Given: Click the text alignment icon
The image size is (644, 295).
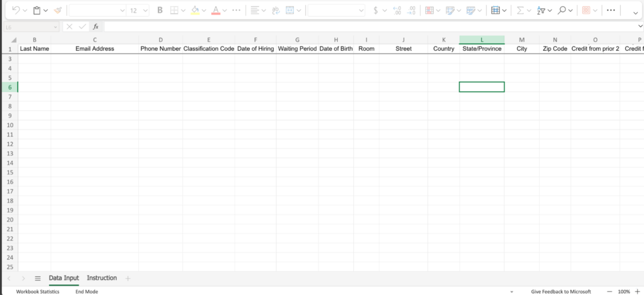Looking at the screenshot, I should [255, 10].
